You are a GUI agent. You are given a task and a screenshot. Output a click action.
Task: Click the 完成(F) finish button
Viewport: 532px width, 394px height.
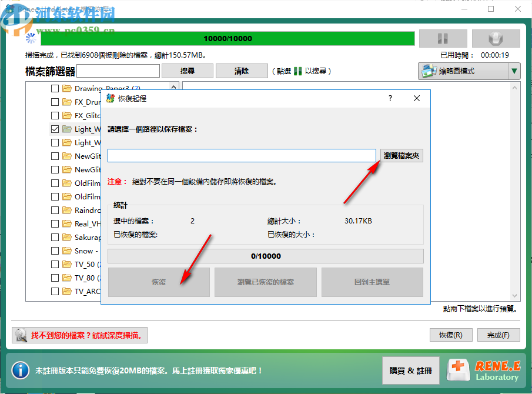498,335
